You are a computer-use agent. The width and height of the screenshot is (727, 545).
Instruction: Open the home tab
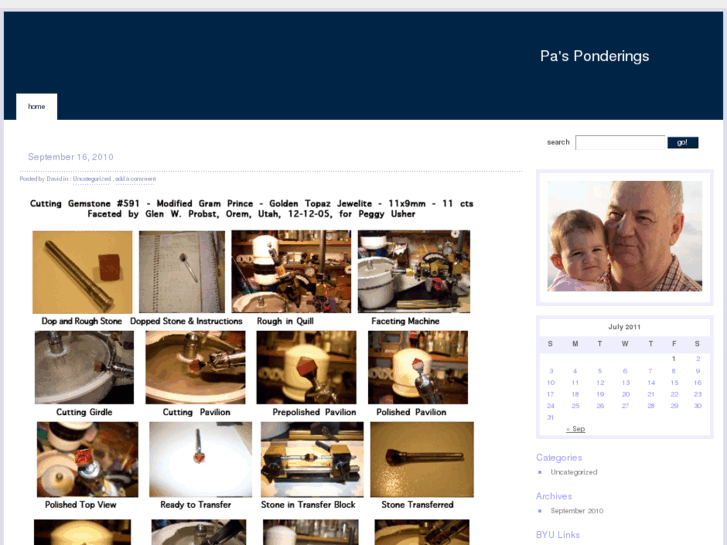[x=37, y=107]
